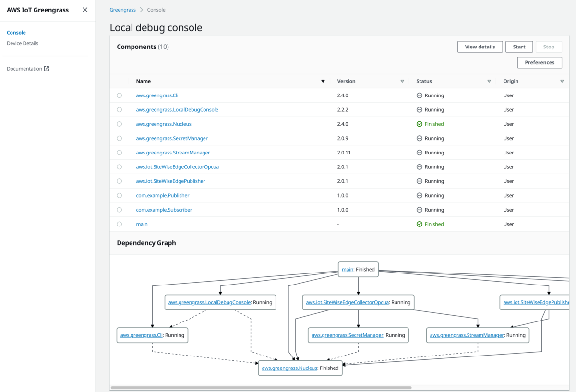
Task: Click the aws.greengrass.SecretManager graph node
Action: pos(358,335)
